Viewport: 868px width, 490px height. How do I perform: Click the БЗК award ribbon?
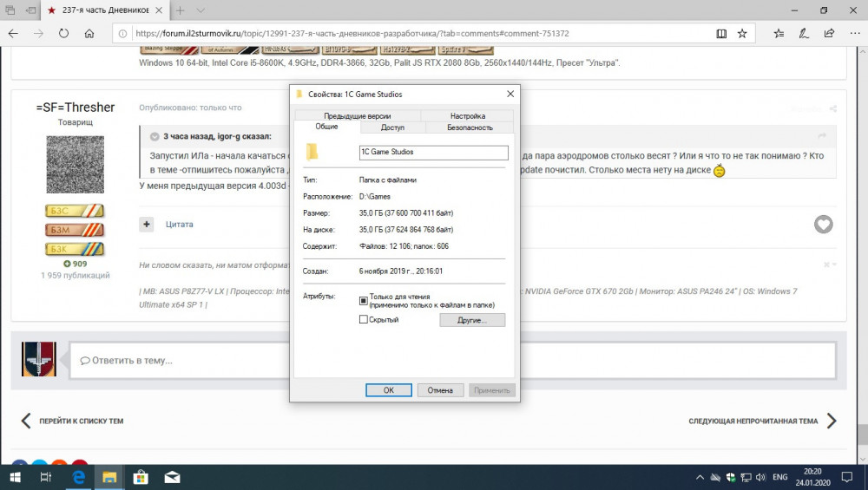coord(75,249)
